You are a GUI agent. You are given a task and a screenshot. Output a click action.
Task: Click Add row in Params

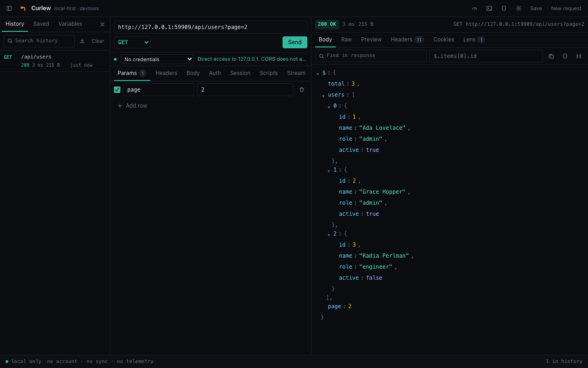pyautogui.click(x=132, y=106)
